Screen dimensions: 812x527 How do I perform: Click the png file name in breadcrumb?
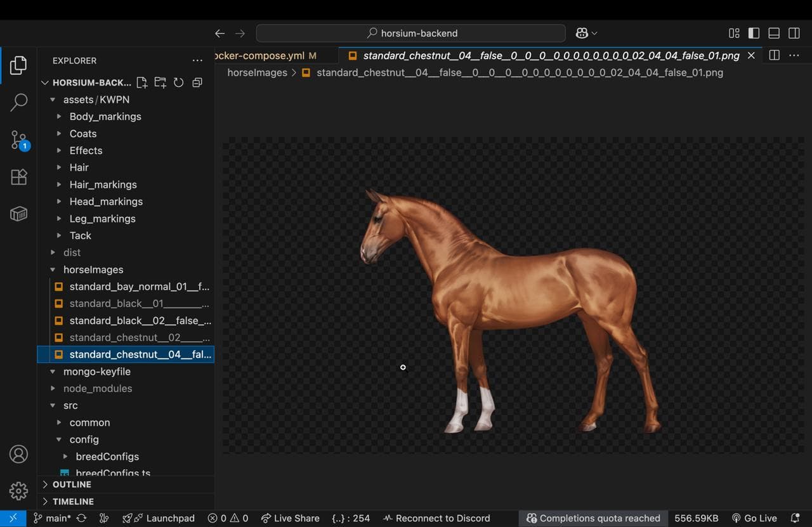(x=520, y=72)
